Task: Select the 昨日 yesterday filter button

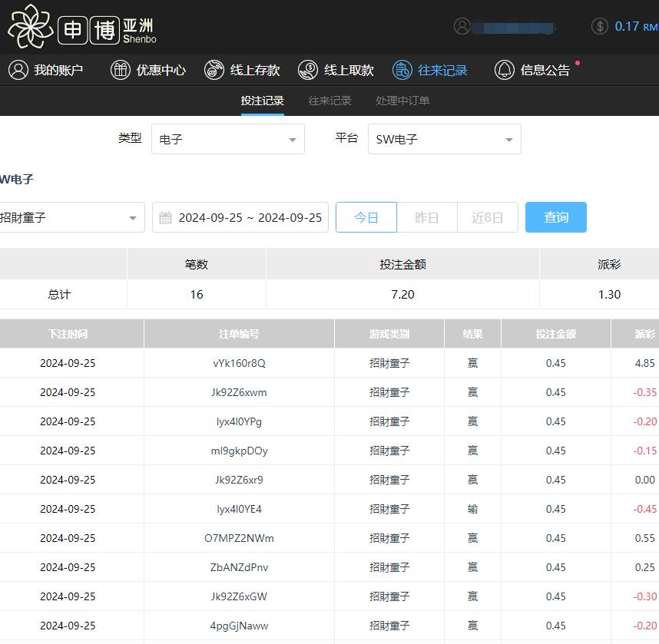Action: click(x=426, y=217)
